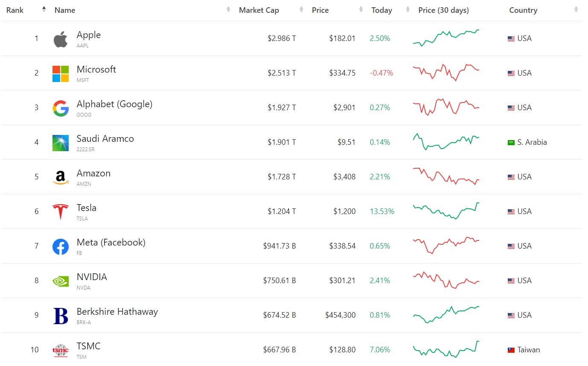Click Saudi Aramco's $9.51 price

[346, 143]
